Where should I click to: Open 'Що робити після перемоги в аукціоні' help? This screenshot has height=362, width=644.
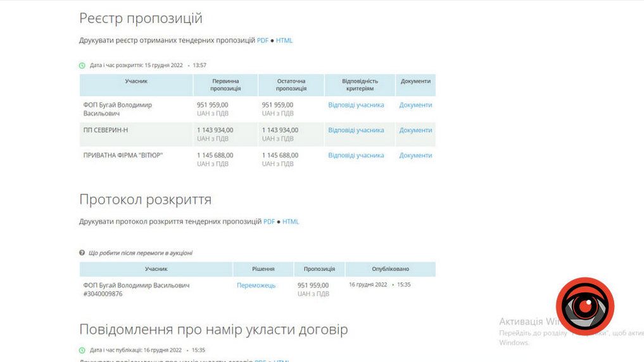(141, 253)
